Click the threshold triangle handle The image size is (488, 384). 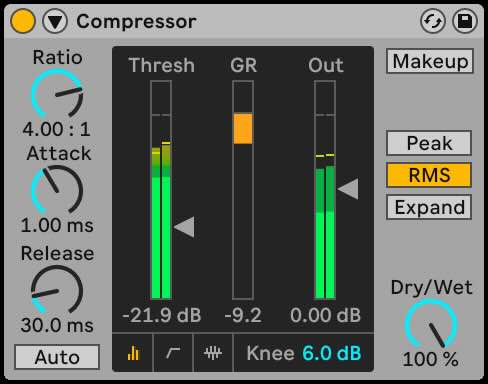[184, 227]
